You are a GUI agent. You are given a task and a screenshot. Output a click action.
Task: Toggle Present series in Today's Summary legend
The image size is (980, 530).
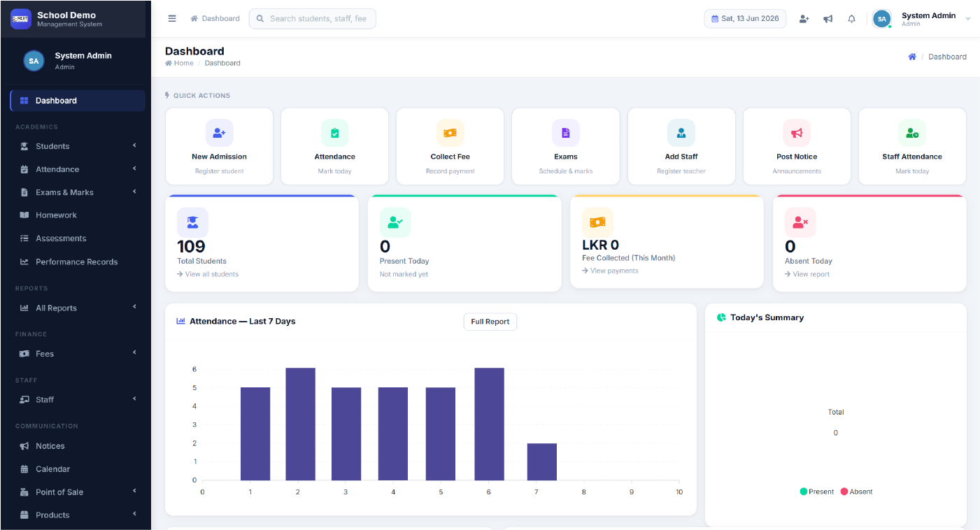click(817, 492)
